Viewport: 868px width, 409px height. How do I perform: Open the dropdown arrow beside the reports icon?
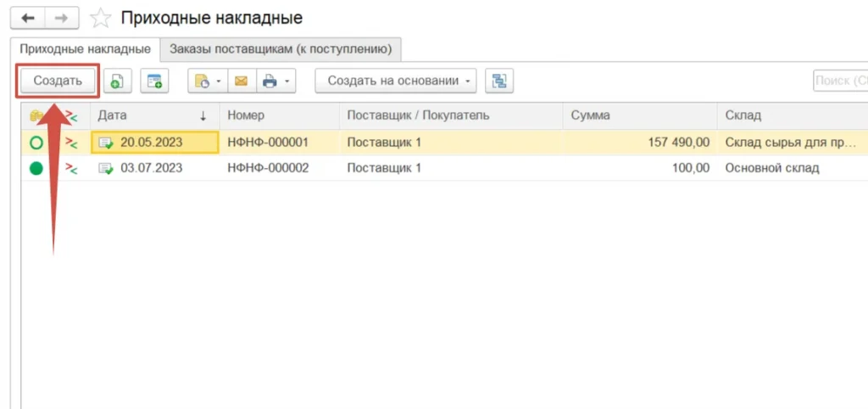pos(219,81)
